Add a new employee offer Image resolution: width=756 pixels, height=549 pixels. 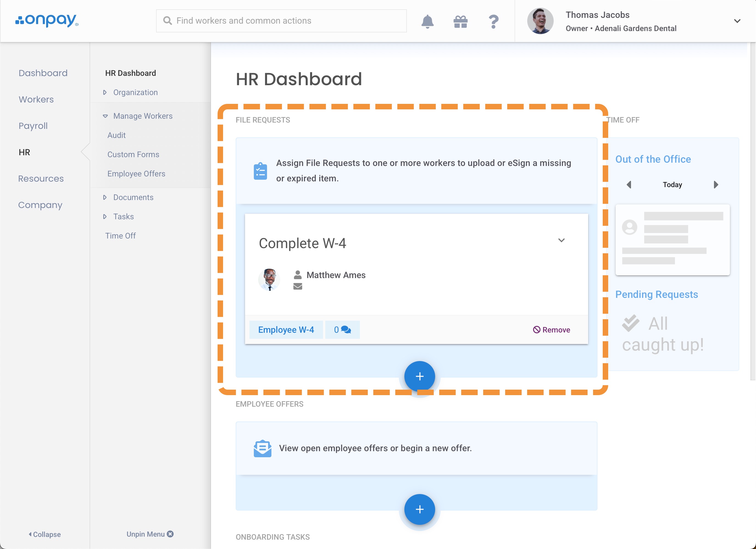click(419, 509)
